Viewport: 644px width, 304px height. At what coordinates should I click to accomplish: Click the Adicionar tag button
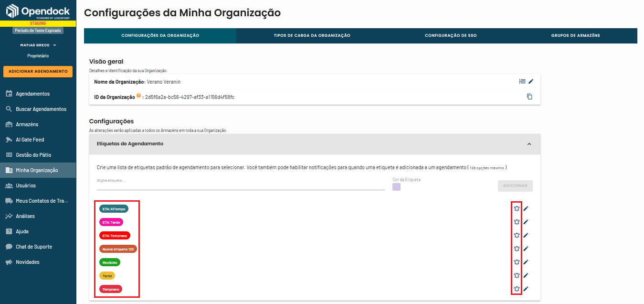point(515,186)
